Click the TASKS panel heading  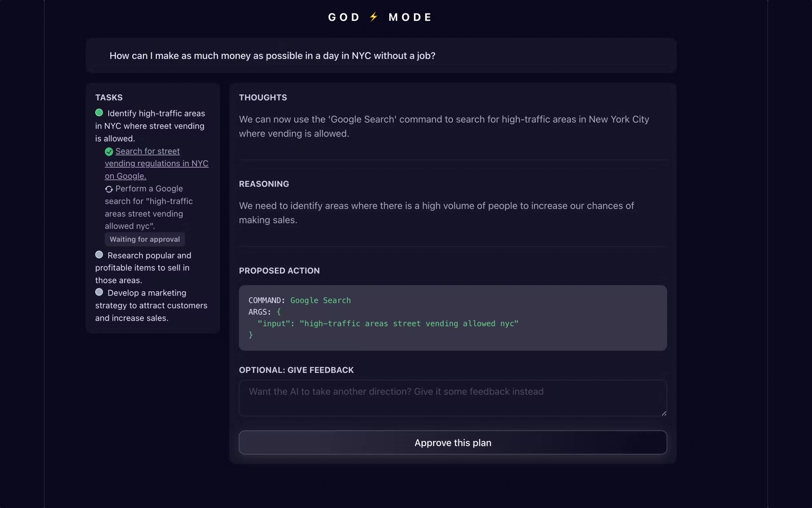coord(109,98)
